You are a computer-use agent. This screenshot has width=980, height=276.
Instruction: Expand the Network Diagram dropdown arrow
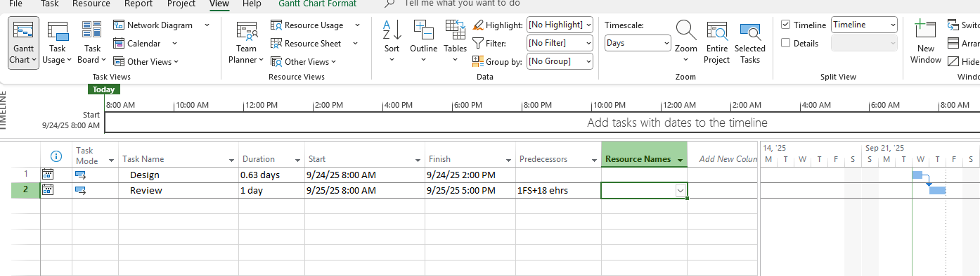(207, 25)
